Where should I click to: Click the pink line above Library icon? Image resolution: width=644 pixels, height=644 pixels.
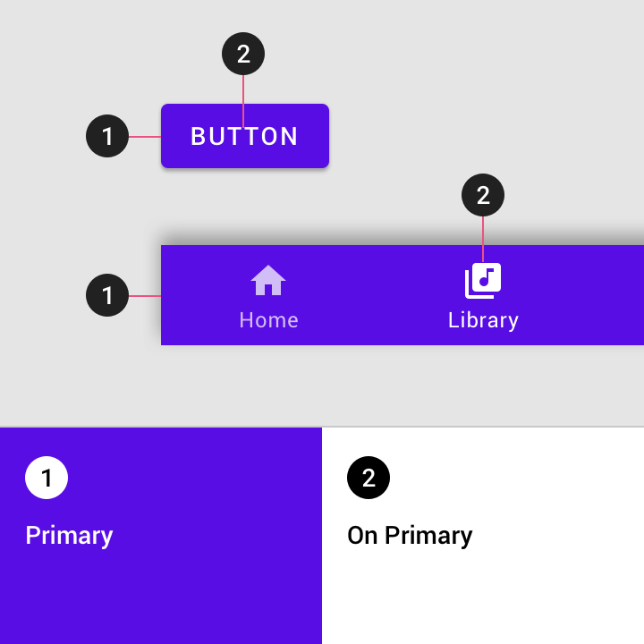[x=483, y=239]
